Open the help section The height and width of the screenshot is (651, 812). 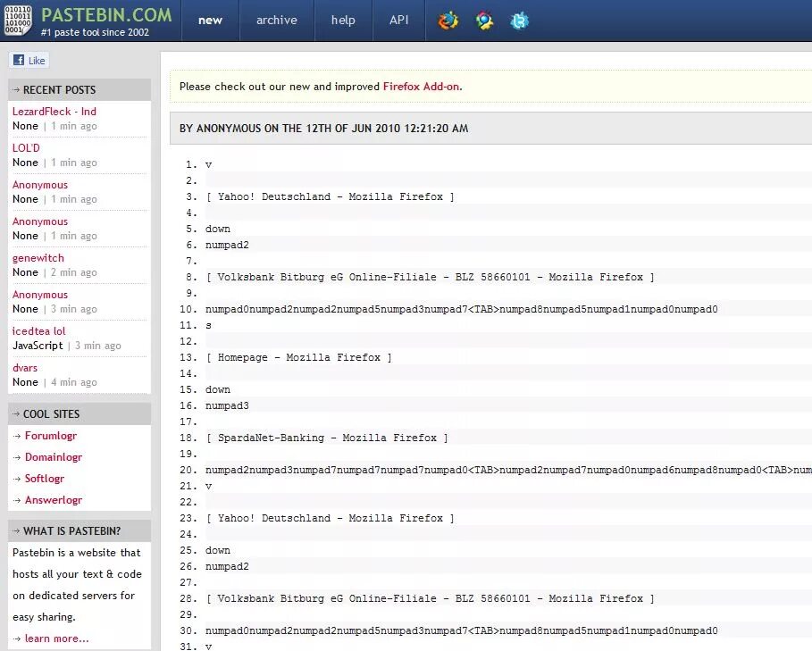tap(343, 20)
